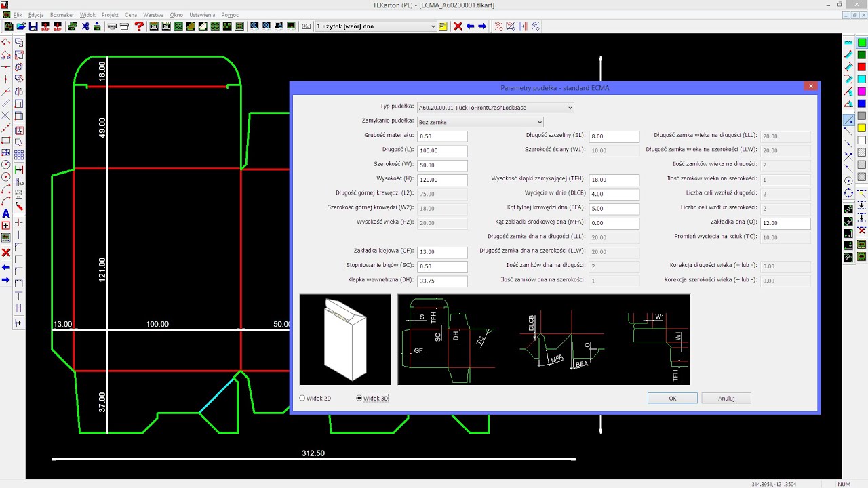
Task: Click the red X delete icon in top toolbar
Action: point(458,26)
